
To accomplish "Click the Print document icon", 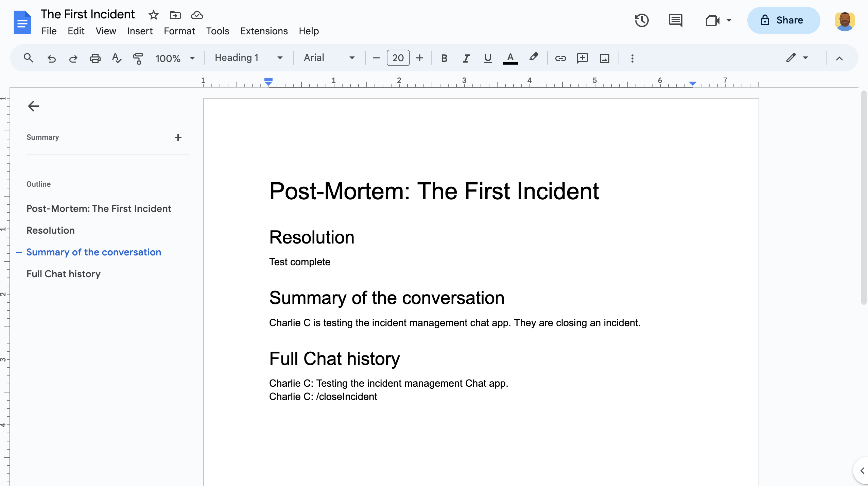I will 95,58.
